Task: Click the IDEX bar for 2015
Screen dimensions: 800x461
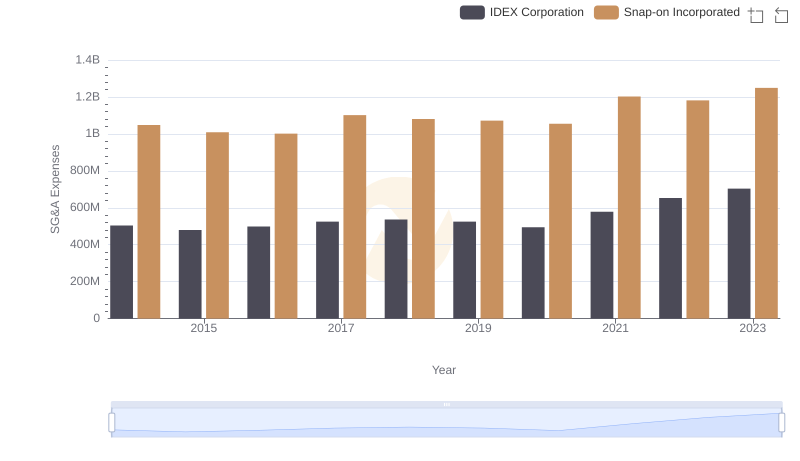Action: click(x=190, y=274)
